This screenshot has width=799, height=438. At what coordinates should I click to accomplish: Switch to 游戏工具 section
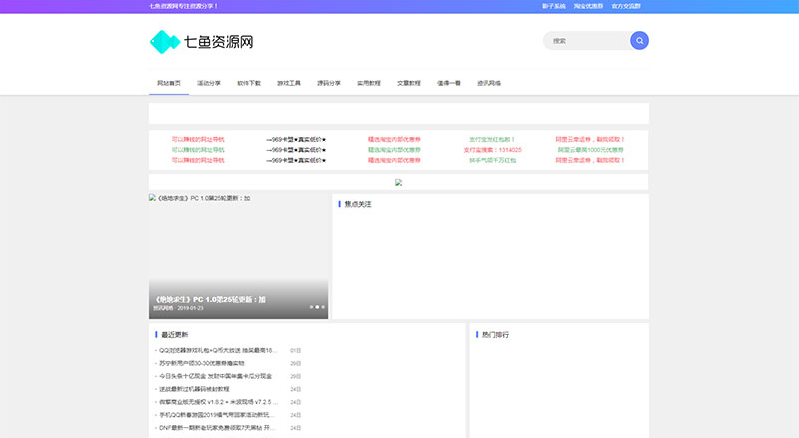(x=289, y=83)
